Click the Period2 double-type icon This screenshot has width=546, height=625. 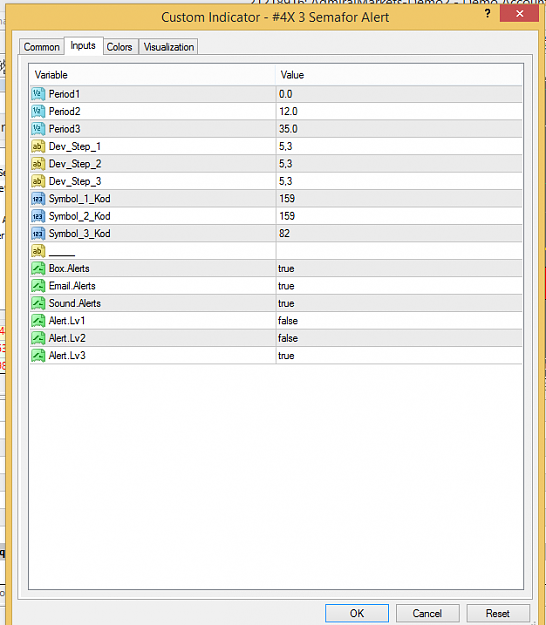point(38,111)
